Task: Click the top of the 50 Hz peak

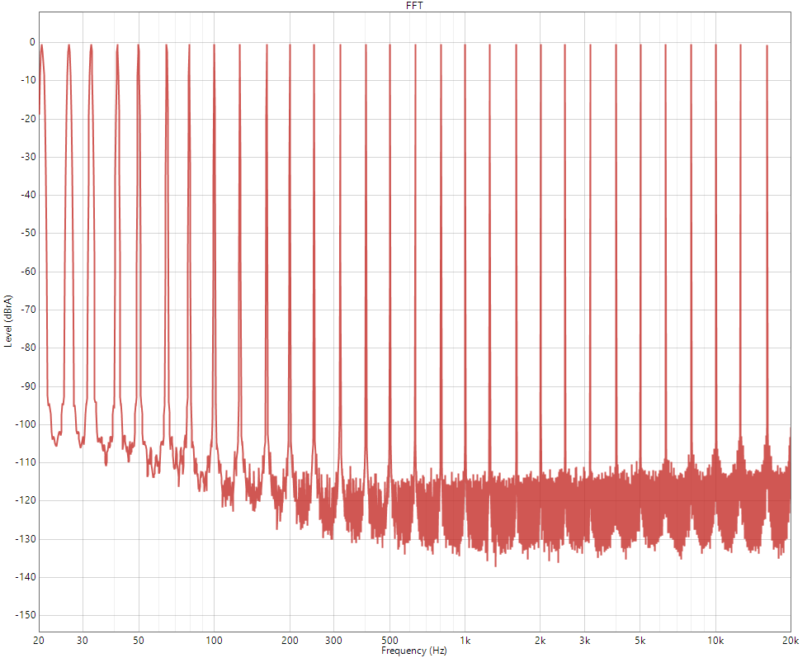Action: (139, 45)
